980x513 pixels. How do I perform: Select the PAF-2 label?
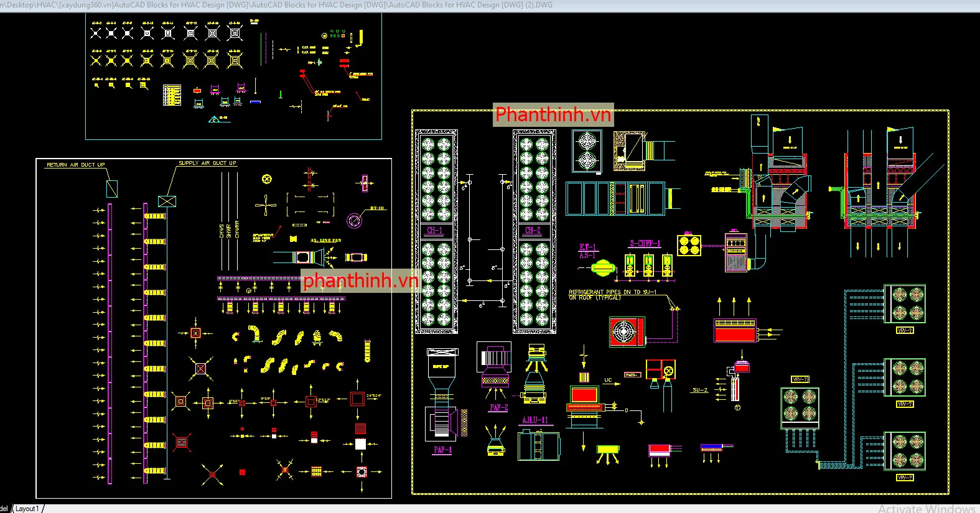click(499, 407)
